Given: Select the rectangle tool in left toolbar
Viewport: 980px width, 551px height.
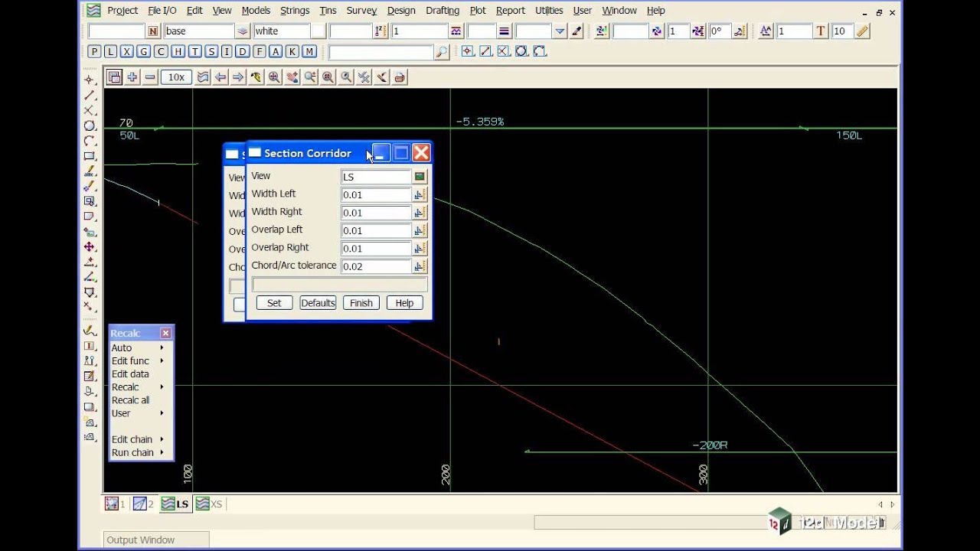Looking at the screenshot, I should coord(90,156).
